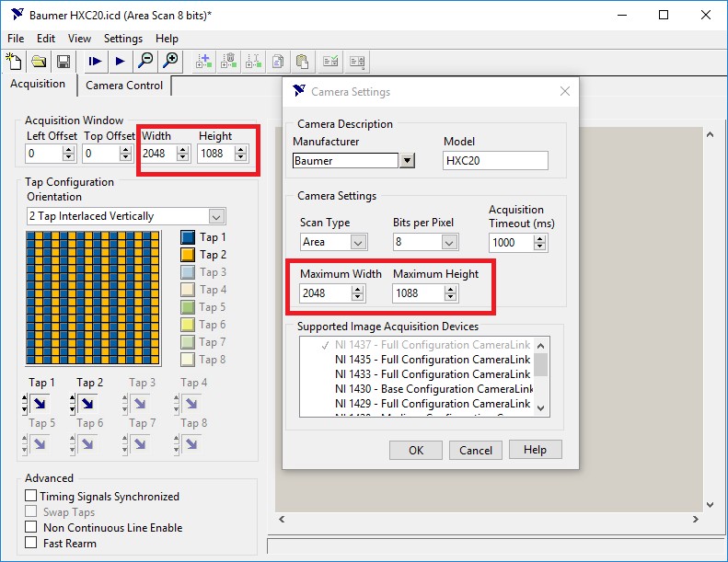Click image viewer vertical scrollbar up arrow
The height and width of the screenshot is (562, 728).
tap(710, 134)
